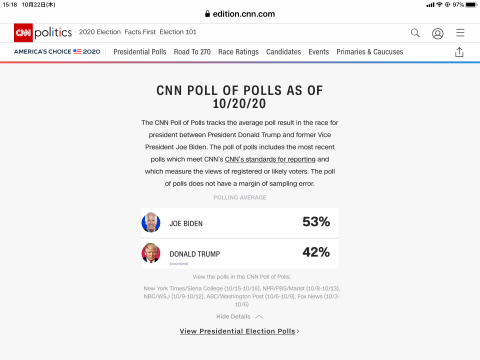480x360 pixels.
Task: Click the Joe Biden portrait
Action: 151,222
